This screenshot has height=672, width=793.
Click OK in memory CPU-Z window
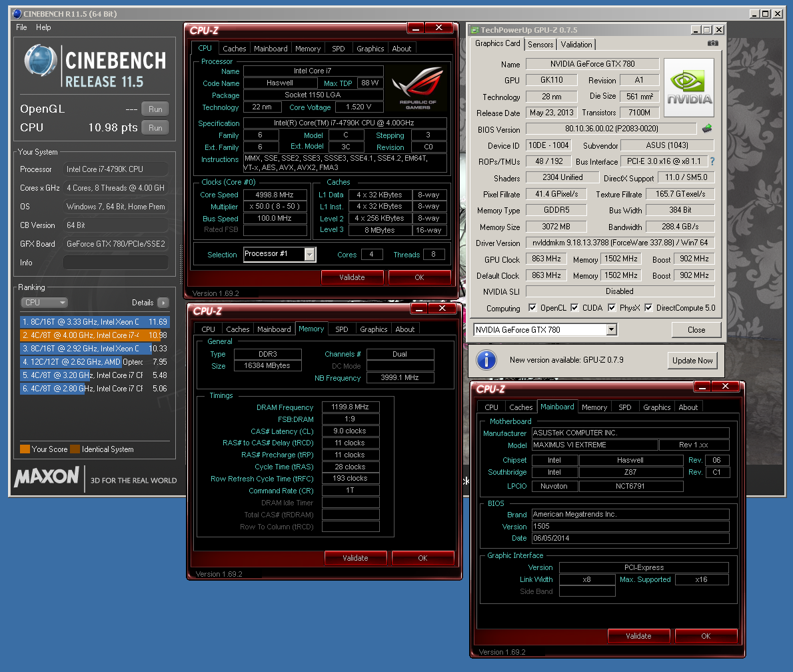tap(422, 558)
